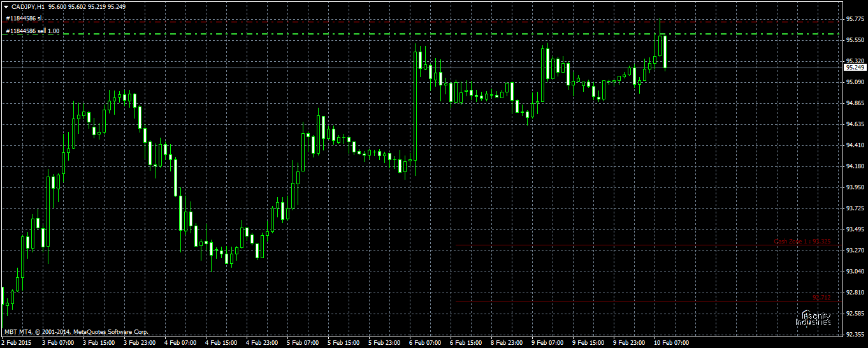Click the '3 Feb 15:00' time axis label
Viewport: 868px width, 348px height.
(98, 343)
